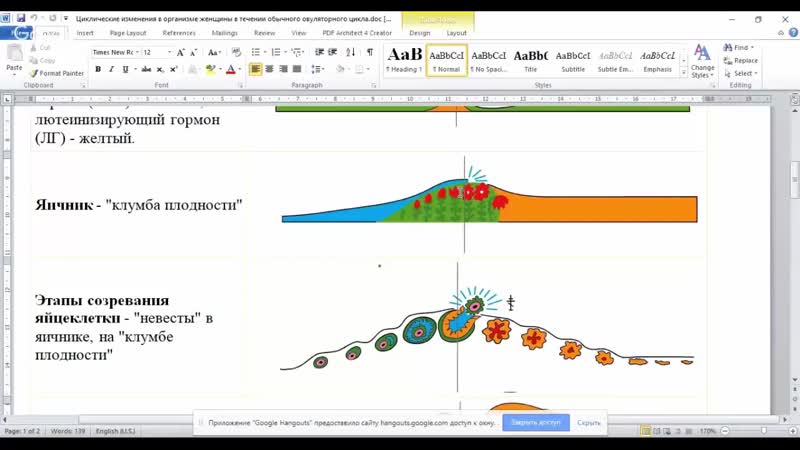Toggle align text left
Image resolution: width=800 pixels, height=450 pixels.
(256, 69)
